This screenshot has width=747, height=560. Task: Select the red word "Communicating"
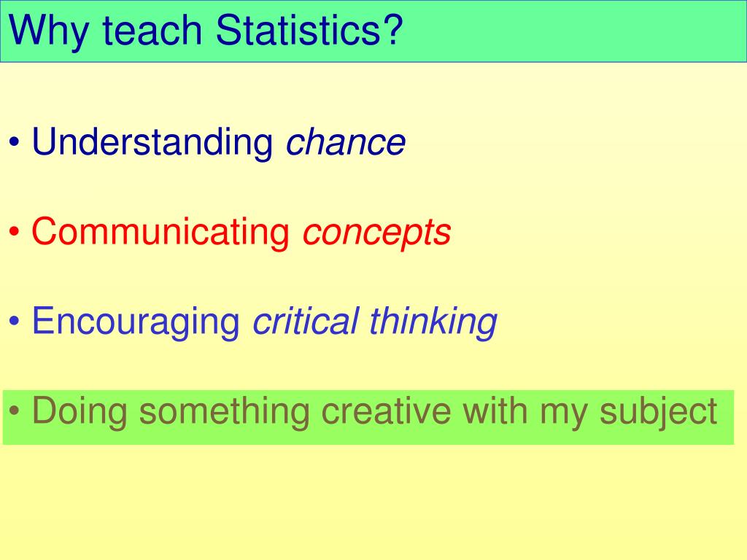(160, 232)
